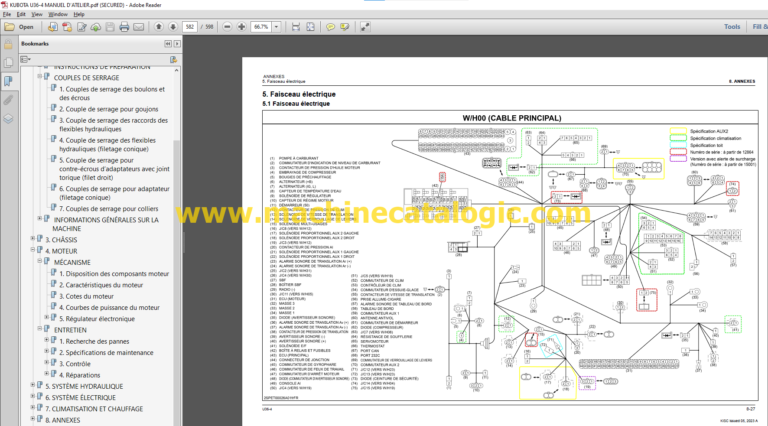This screenshot has height=426, width=768.
Task: Print the document via printer icon
Action: click(124, 27)
